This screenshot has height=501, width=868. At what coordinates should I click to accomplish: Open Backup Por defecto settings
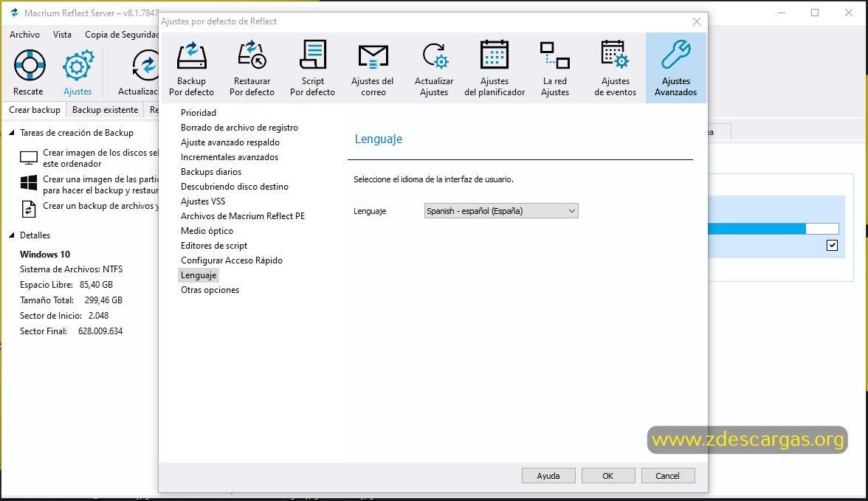(192, 68)
